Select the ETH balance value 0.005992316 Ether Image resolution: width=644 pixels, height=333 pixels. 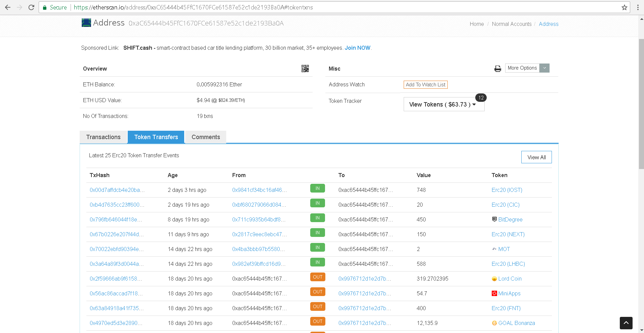(219, 84)
